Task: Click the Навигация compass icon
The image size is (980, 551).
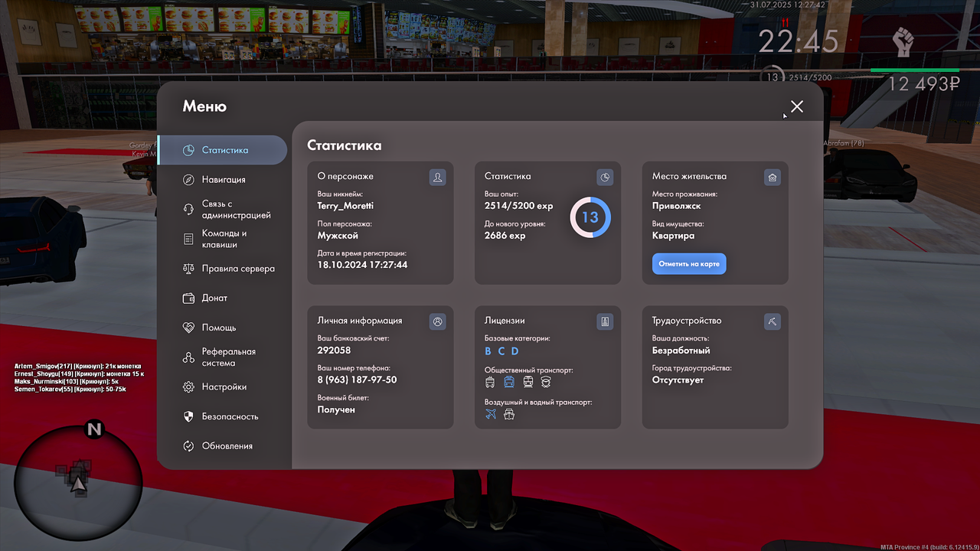Action: (188, 179)
